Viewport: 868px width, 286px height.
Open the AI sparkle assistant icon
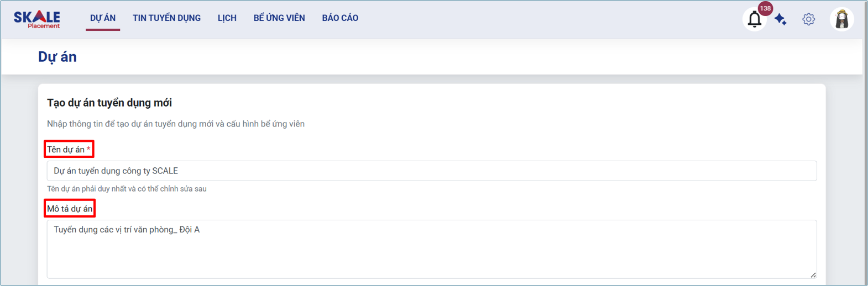click(x=780, y=19)
